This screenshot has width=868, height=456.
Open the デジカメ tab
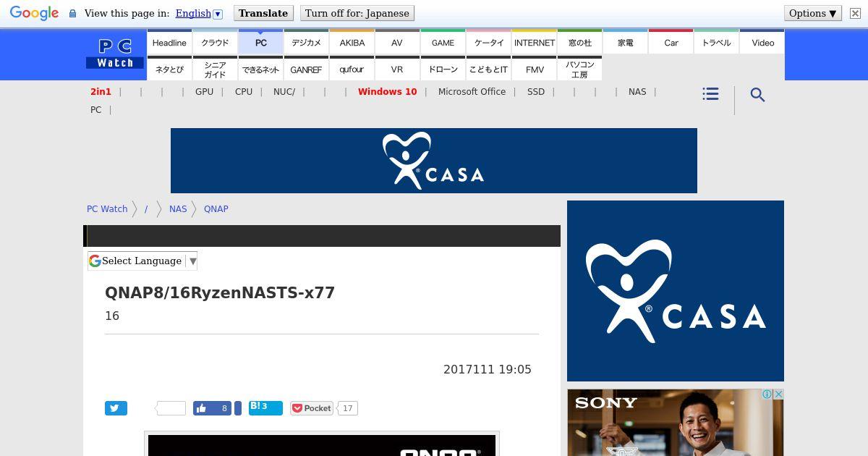pos(306,43)
